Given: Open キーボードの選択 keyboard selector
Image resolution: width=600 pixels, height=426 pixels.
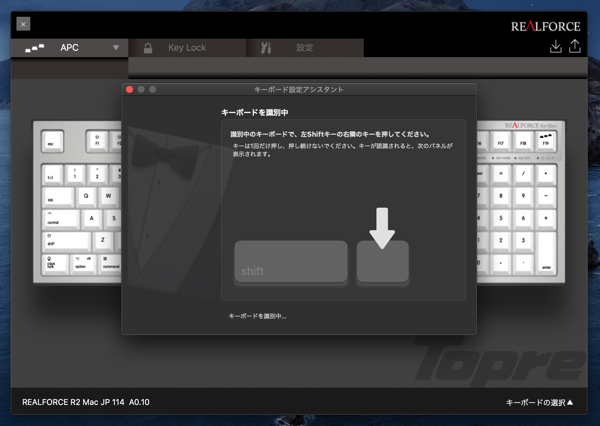Looking at the screenshot, I should pyautogui.click(x=540, y=402).
